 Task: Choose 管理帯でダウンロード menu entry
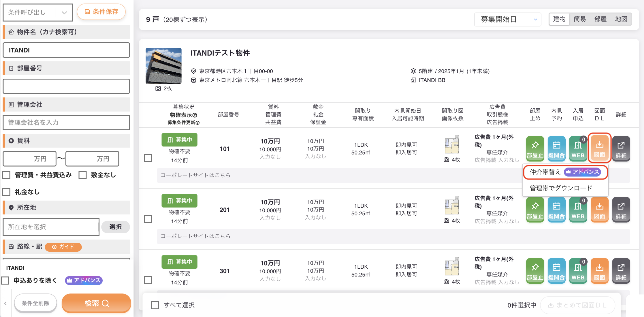tap(561, 188)
